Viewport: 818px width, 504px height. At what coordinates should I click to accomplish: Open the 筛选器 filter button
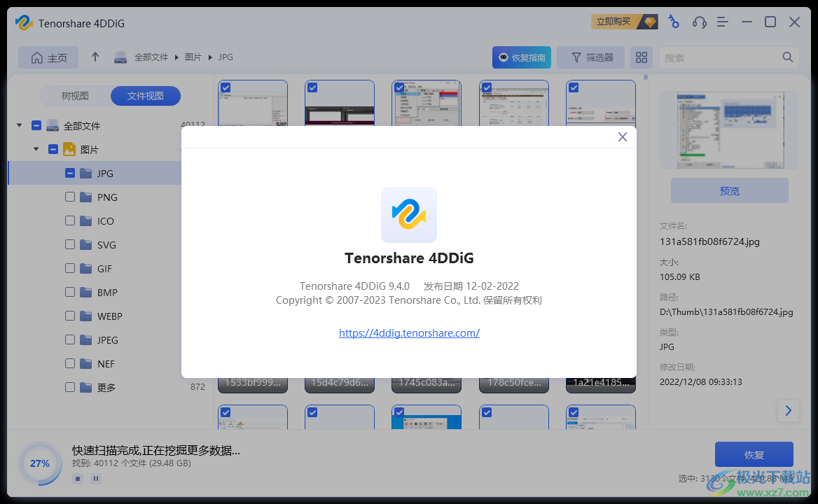point(590,58)
